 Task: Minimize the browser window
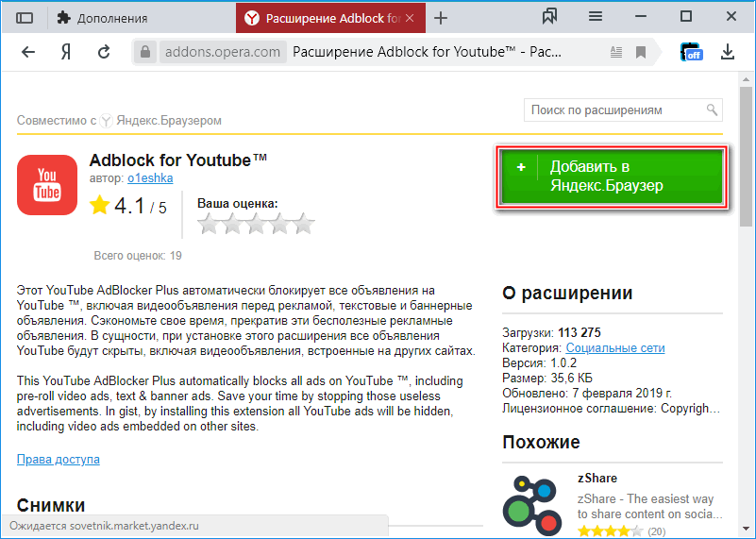pyautogui.click(x=641, y=16)
